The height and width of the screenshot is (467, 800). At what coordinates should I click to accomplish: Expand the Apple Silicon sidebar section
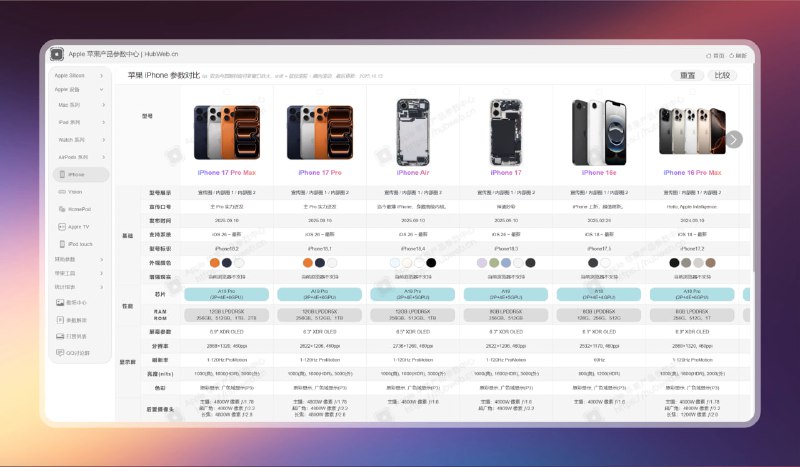click(x=80, y=76)
